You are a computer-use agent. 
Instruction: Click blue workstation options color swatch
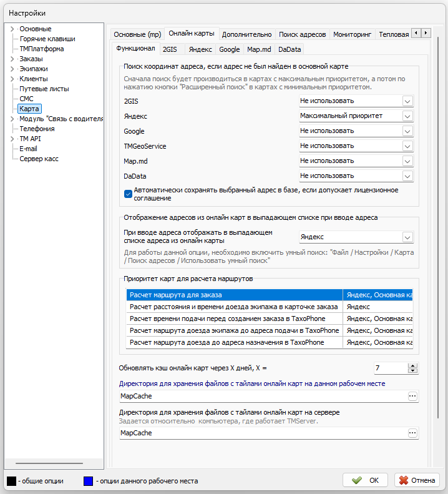click(88, 481)
